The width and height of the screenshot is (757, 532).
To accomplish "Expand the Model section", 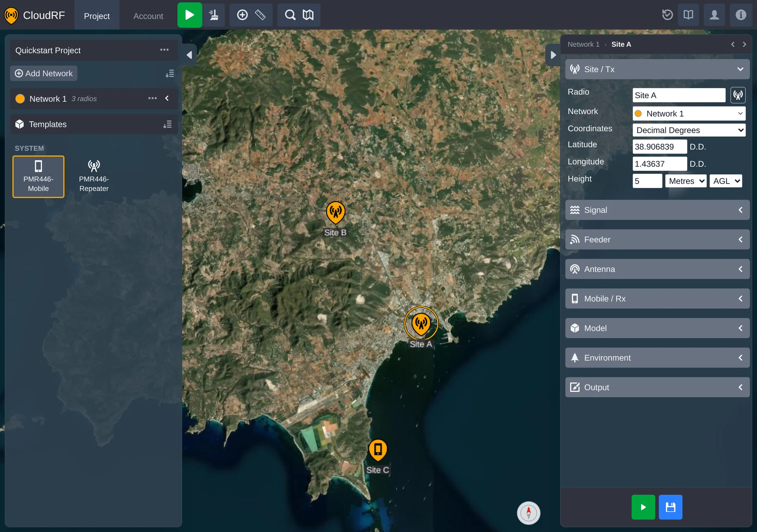I will [x=657, y=328].
